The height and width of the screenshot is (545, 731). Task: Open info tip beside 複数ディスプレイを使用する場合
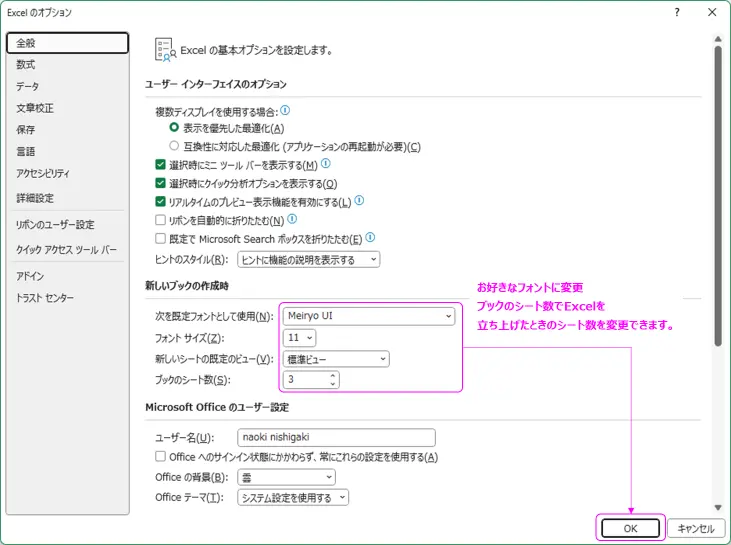point(285,110)
